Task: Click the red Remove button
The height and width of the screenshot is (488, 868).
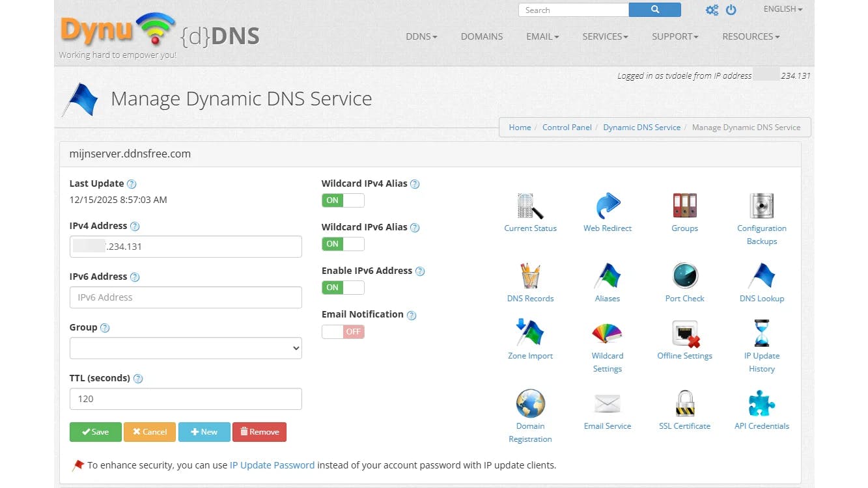Action: pos(259,432)
